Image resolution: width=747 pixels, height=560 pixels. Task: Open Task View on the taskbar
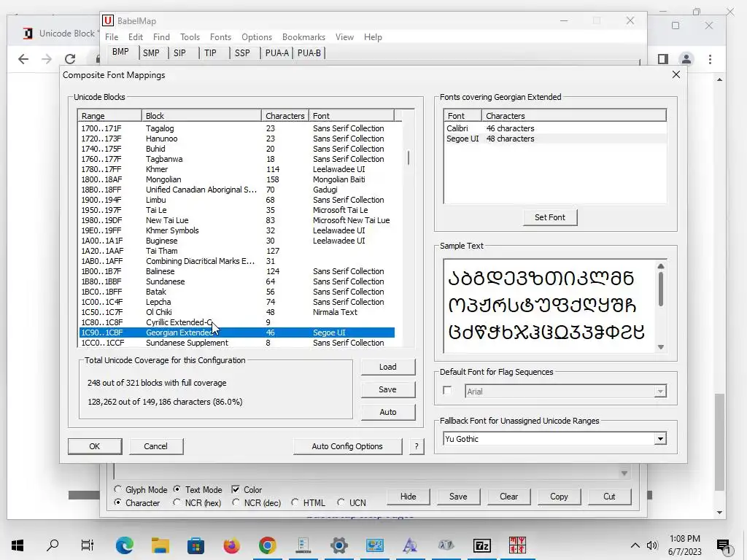88,545
